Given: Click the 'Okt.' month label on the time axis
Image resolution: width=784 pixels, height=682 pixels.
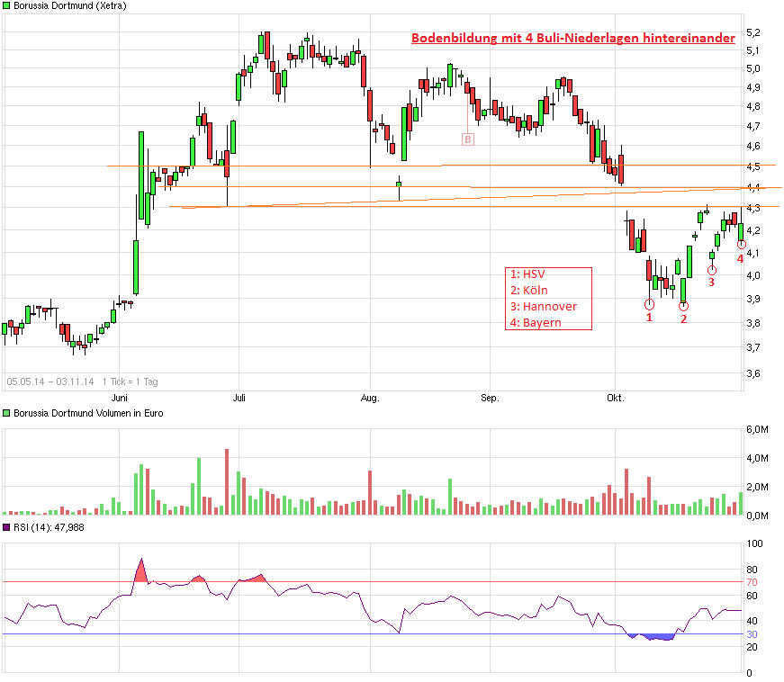Looking at the screenshot, I should 616,396.
